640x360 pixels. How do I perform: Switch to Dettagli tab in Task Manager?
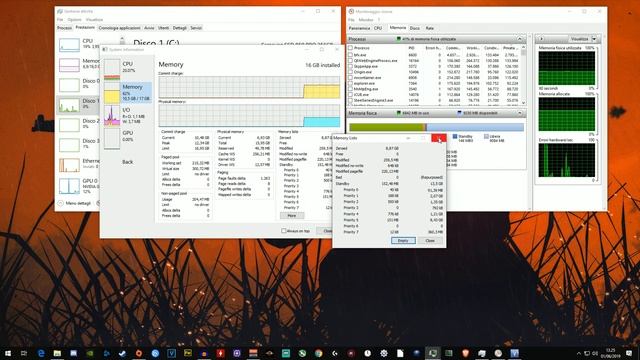[180, 28]
